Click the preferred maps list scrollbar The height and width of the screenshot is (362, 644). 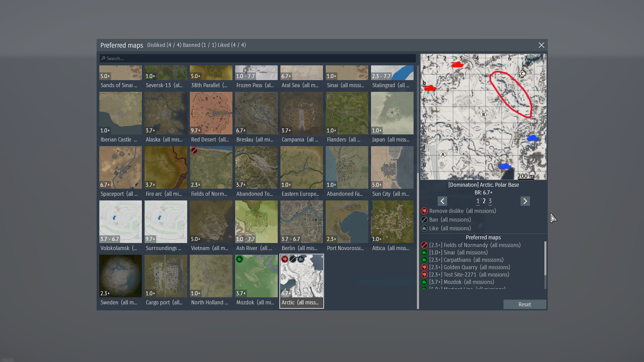[545, 258]
